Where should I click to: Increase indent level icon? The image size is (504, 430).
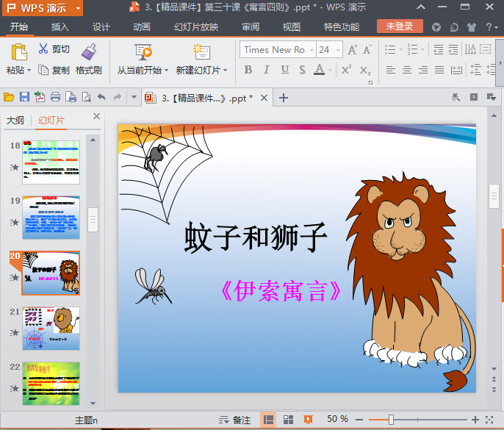[x=453, y=49]
